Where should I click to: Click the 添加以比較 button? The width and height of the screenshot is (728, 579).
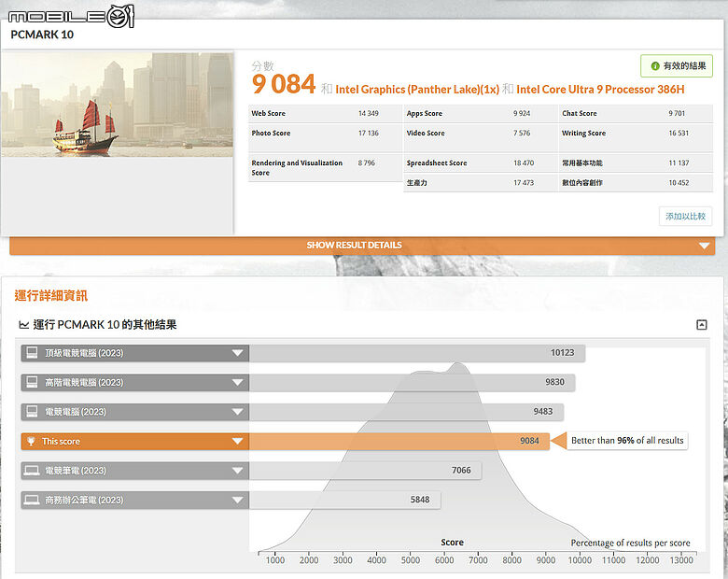pyautogui.click(x=685, y=216)
